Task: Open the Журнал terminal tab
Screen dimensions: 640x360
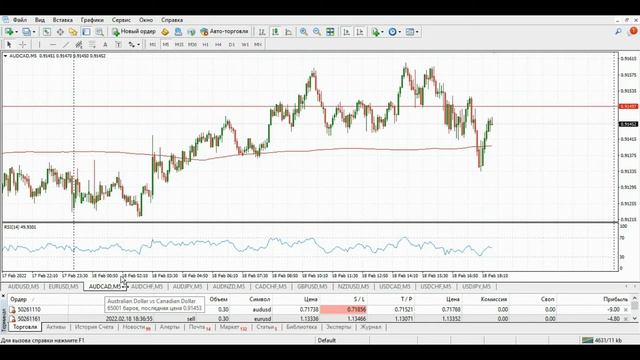Action: 371,327
